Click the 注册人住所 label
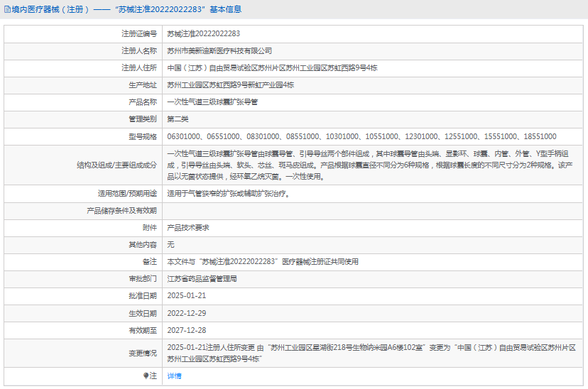This screenshot has height=389, width=588. click(138, 68)
